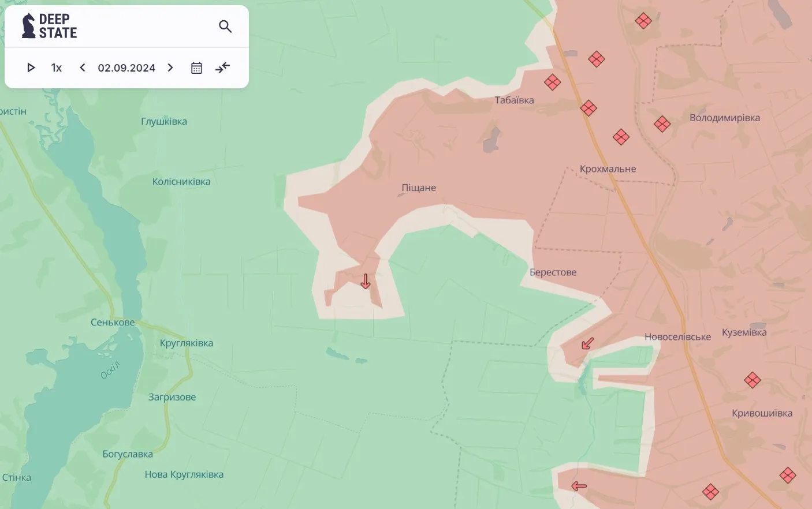812x509 pixels.
Task: Go to the previous date
Action: click(83, 68)
